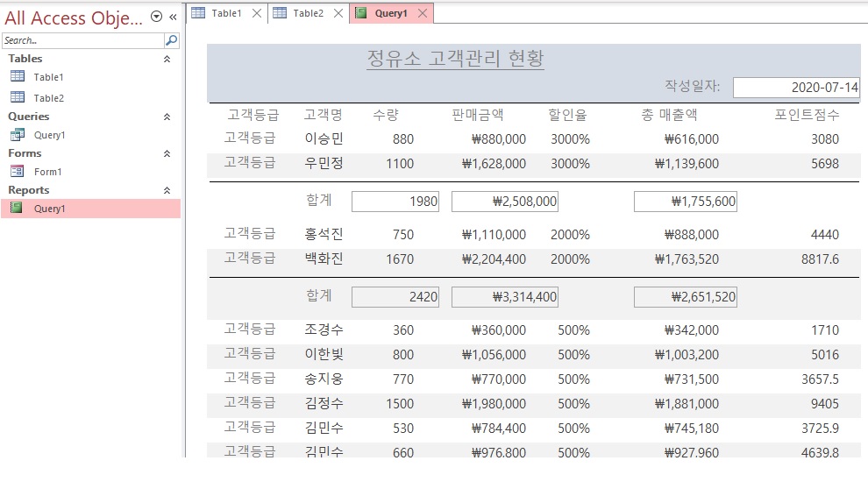Open the All Access Objects dropdown menu
This screenshot has height=489, width=868.
156,17
